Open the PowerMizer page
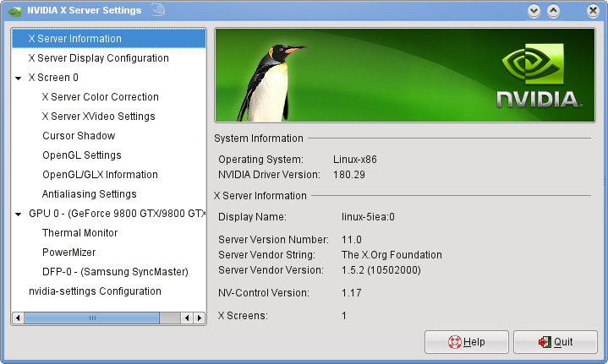Viewport: 608px width, 364px height. click(x=68, y=252)
